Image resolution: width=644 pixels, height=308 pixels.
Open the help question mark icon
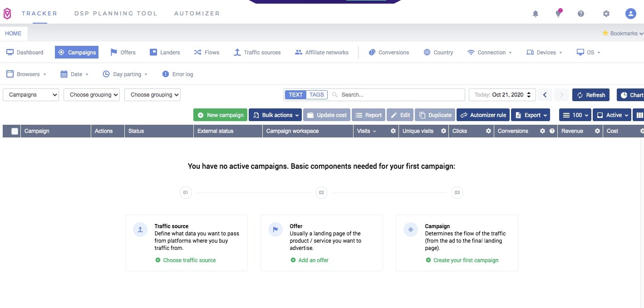pos(581,14)
